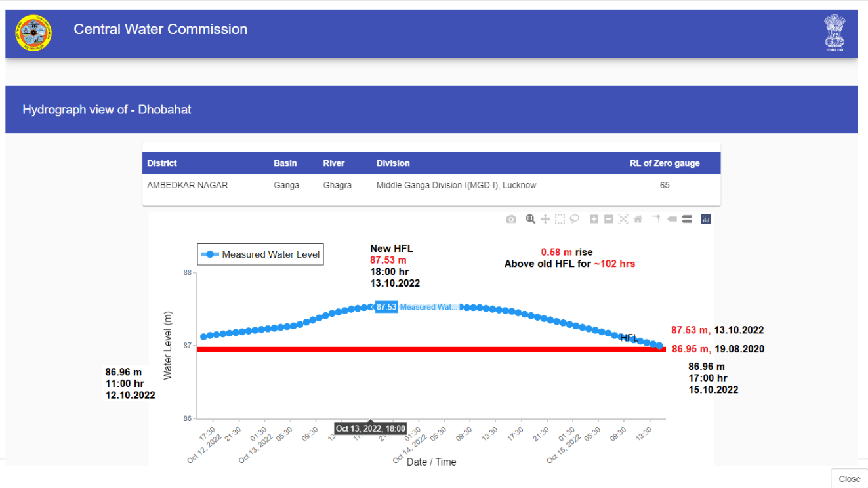Zoom in on the hydrograph
Image resolution: width=868 pixels, height=488 pixels.
[593, 219]
